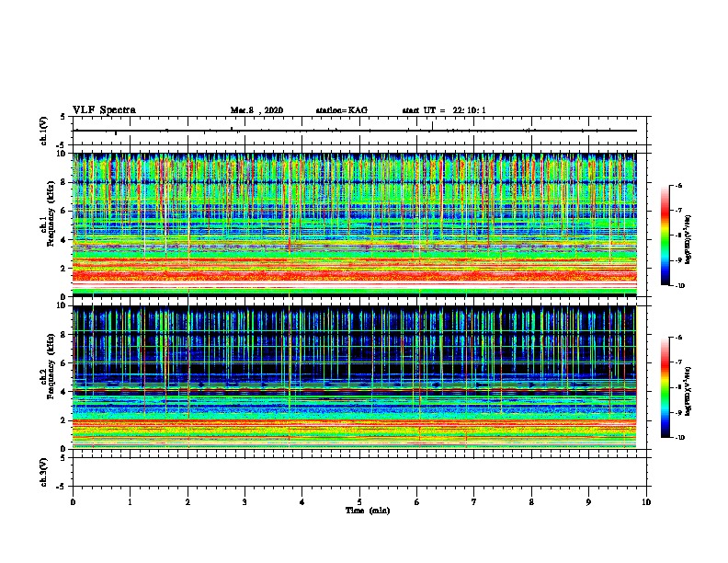Click the "2" kHz tick on ch.2 spectrogram

pyautogui.click(x=63, y=420)
